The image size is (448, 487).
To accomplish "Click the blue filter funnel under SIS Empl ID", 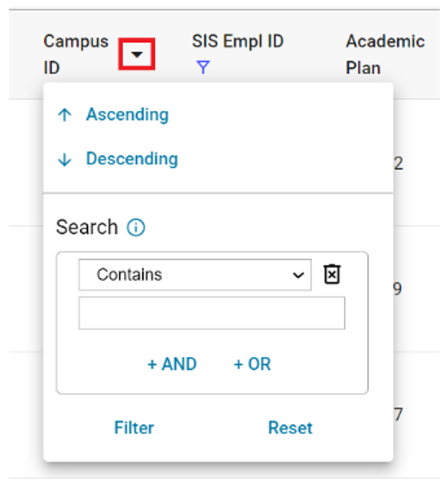I will [203, 67].
